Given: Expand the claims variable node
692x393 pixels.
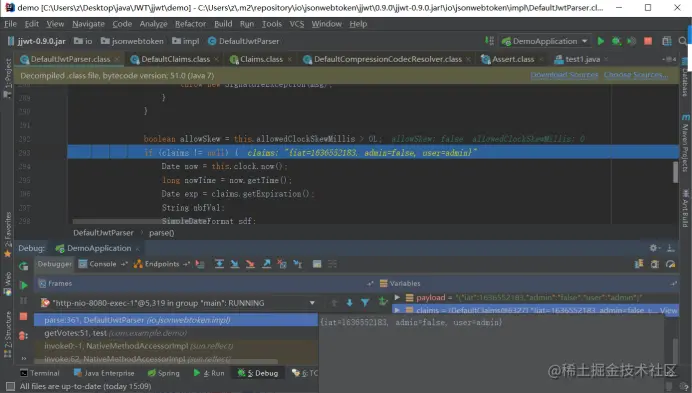Looking at the screenshot, I should (x=397, y=310).
